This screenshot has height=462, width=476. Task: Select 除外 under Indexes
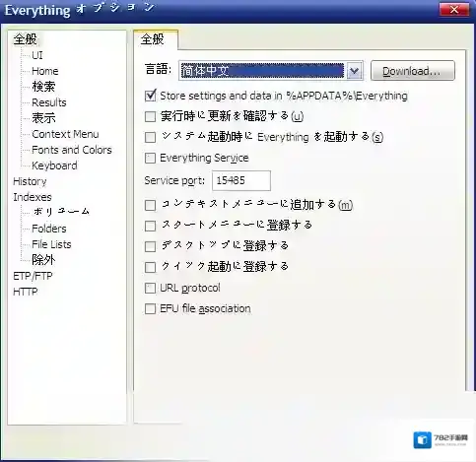43,260
